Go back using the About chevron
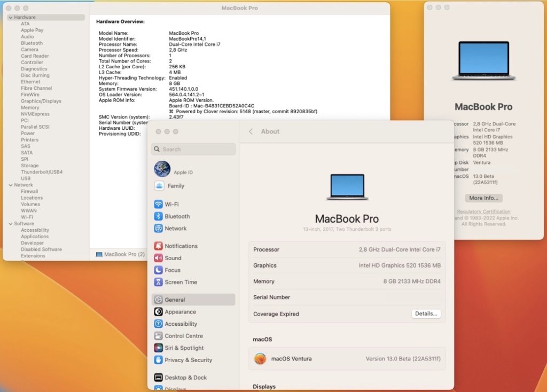This screenshot has height=392, width=547. click(251, 131)
